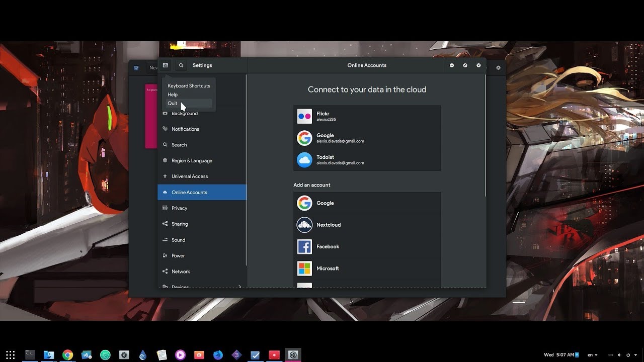Add a Microsoft account

367,268
